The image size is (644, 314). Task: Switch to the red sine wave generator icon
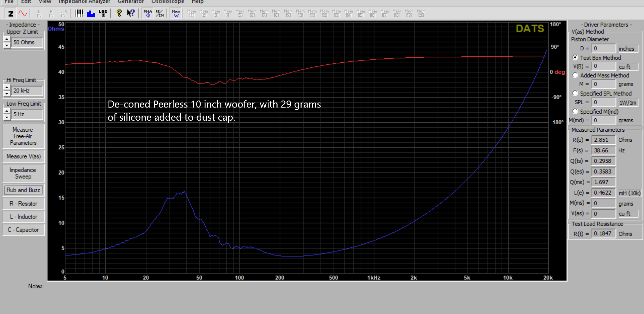click(22, 14)
